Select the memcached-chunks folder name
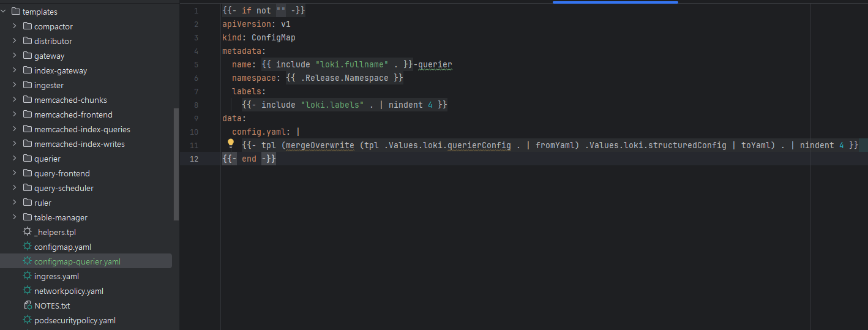 70,100
